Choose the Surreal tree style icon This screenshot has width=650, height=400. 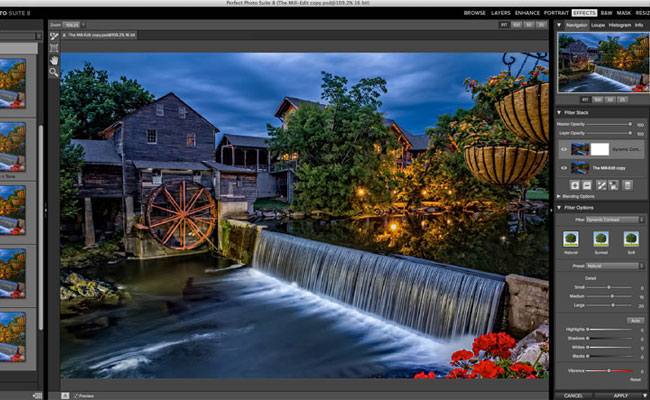click(x=601, y=239)
